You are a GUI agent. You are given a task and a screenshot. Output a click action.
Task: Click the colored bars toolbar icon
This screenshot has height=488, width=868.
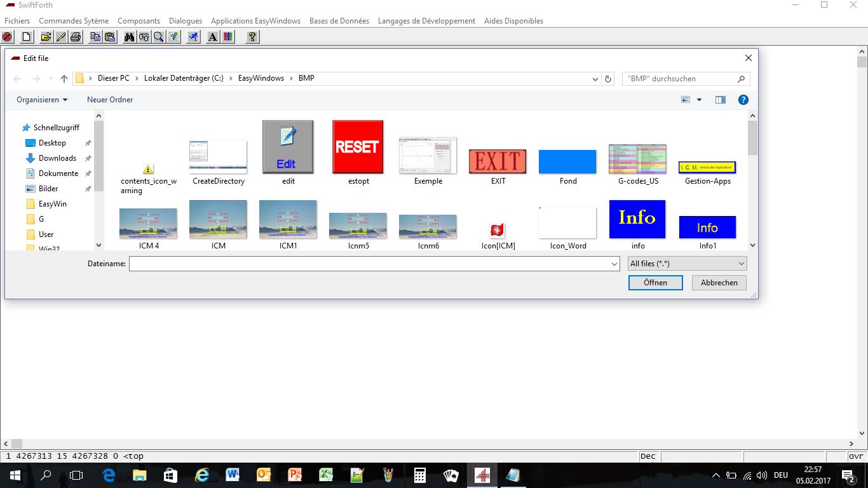(x=227, y=37)
